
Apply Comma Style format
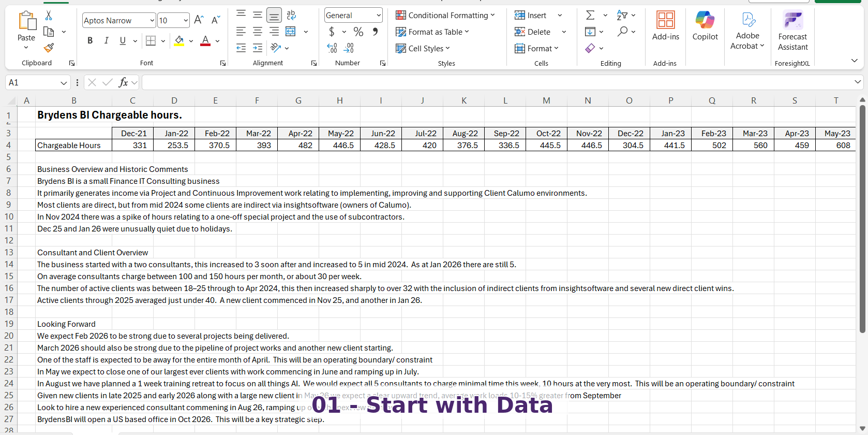coord(375,32)
